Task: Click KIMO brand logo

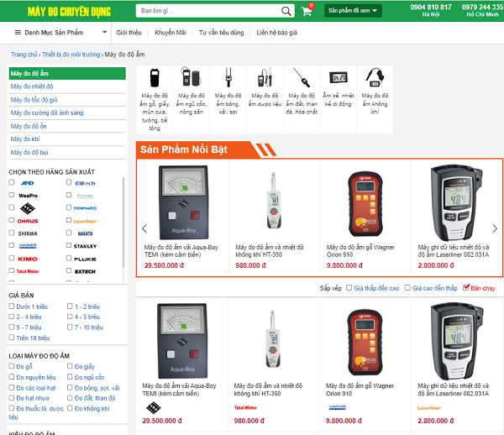Action: point(28,259)
